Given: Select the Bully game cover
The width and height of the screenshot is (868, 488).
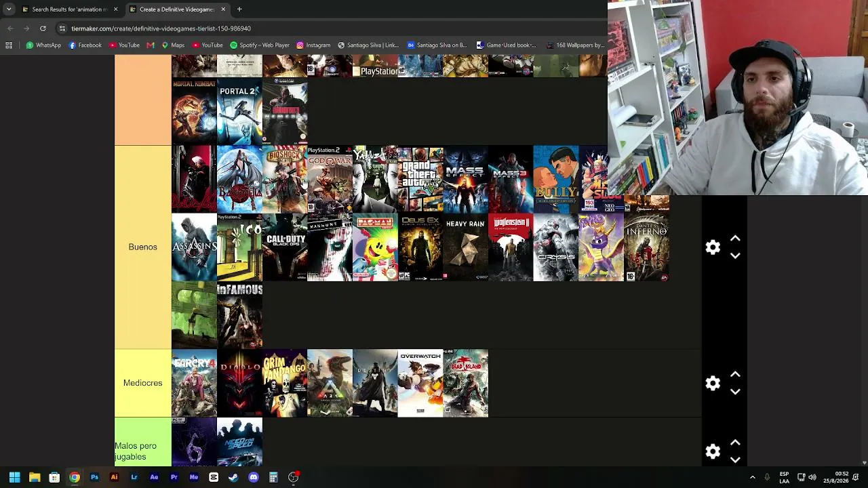Looking at the screenshot, I should (556, 179).
